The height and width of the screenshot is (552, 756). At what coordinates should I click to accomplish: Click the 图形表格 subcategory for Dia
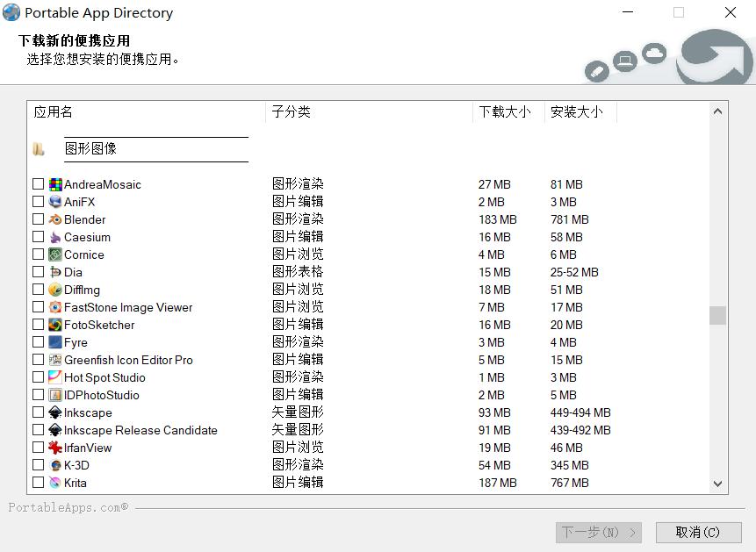[298, 271]
